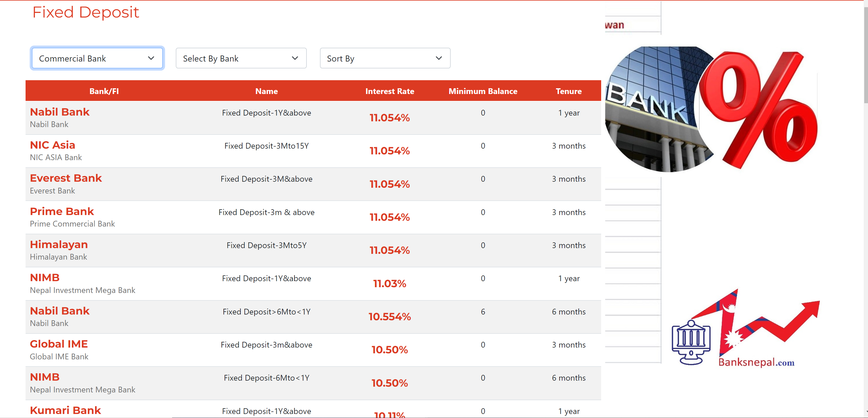This screenshot has height=418, width=868.
Task: Click the Name column header
Action: [266, 91]
